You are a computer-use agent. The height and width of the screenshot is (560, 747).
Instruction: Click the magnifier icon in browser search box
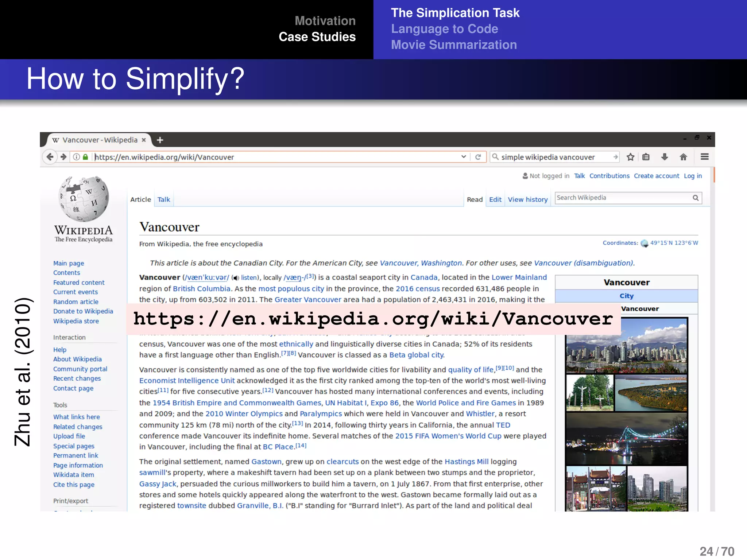pos(495,157)
